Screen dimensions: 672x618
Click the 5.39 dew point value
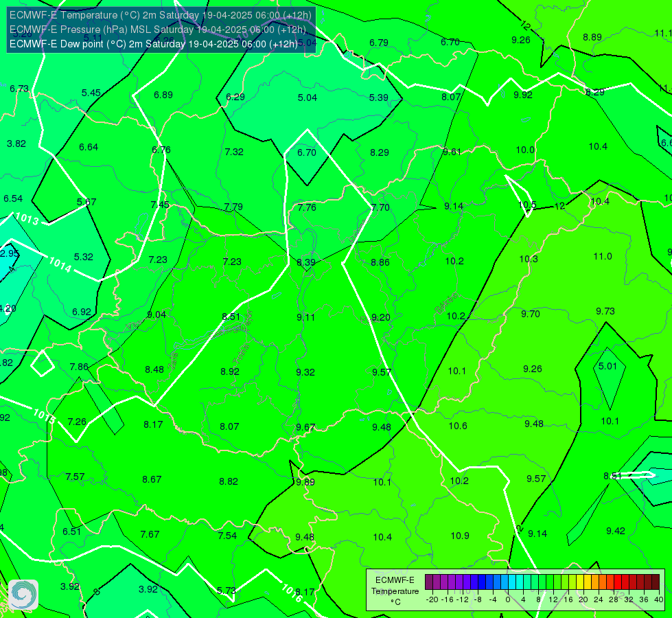[x=379, y=98]
